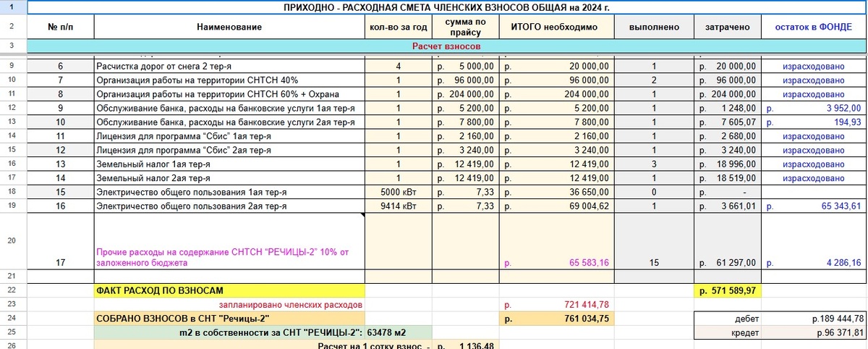Viewport: 868px width, 349px height.
Task: Select затрачено value 3 661,01
Action: 728,206
